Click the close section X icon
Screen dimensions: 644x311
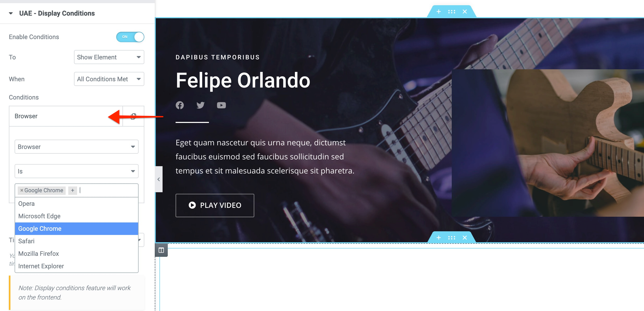pos(465,11)
